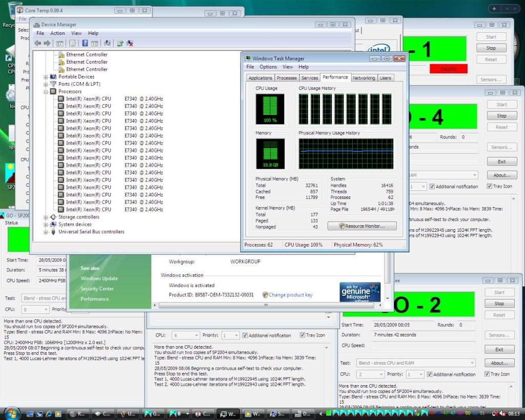The height and width of the screenshot is (420, 525).
Task: Open Options menu in Task Manager
Action: (x=268, y=67)
